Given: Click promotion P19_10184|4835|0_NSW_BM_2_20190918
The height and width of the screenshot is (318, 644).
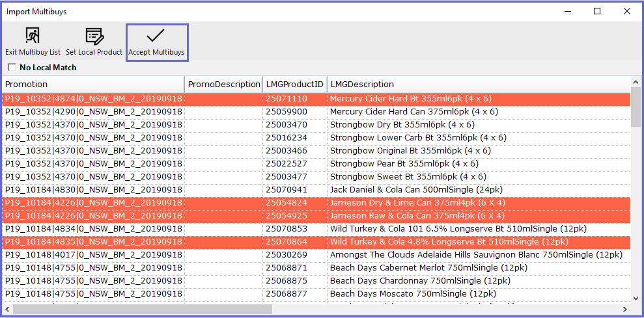Looking at the screenshot, I should (x=94, y=242).
